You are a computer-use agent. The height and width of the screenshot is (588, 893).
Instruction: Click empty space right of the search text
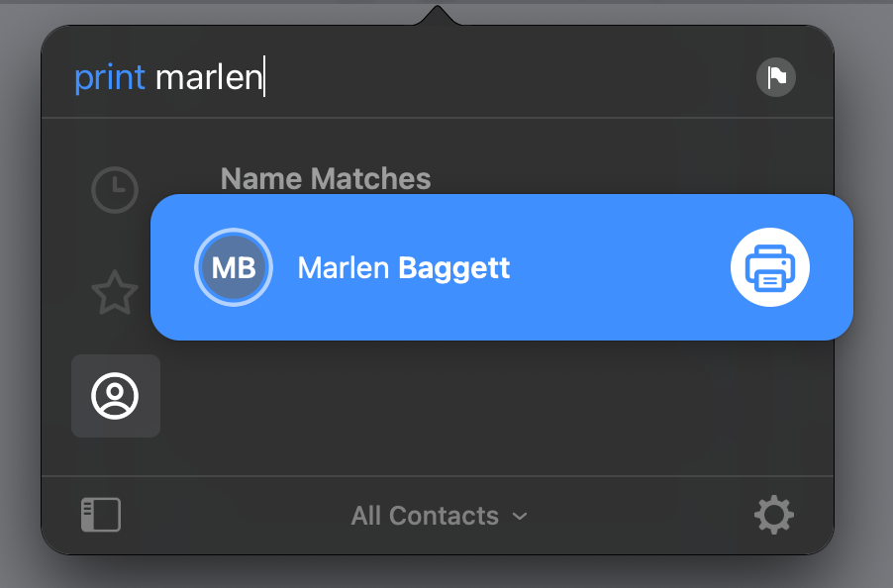click(507, 77)
